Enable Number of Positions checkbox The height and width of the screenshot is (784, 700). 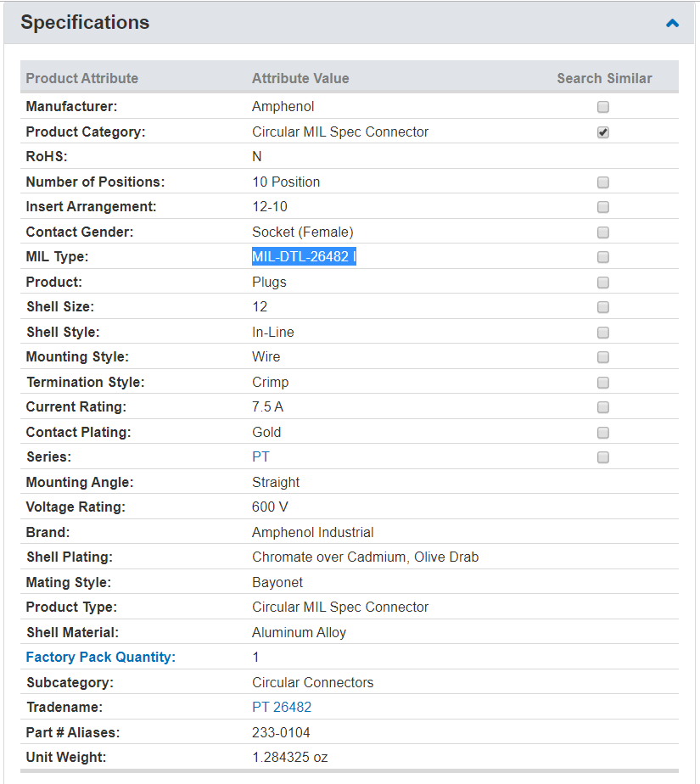(x=603, y=182)
